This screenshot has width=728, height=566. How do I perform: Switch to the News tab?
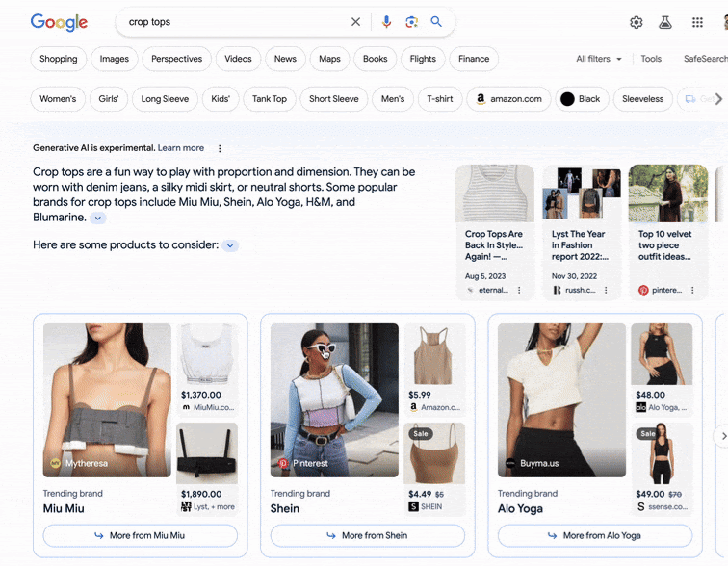(285, 59)
